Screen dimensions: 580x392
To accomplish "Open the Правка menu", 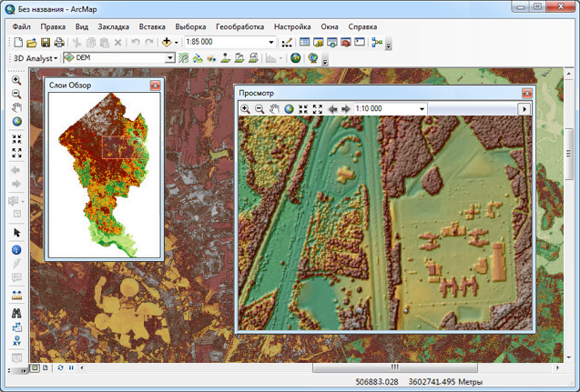I will pos(53,26).
